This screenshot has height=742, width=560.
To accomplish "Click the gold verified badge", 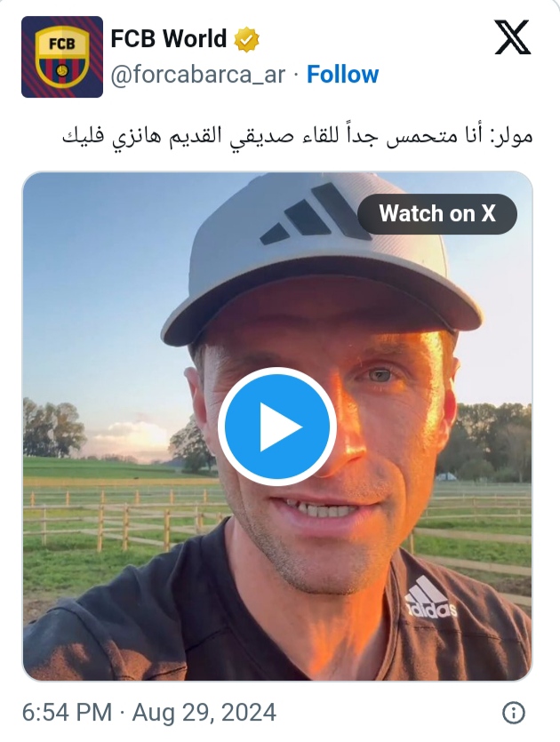I will [x=246, y=39].
